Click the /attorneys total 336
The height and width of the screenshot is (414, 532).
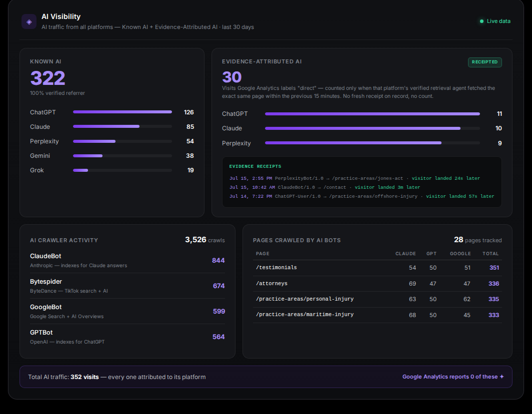pyautogui.click(x=493, y=284)
